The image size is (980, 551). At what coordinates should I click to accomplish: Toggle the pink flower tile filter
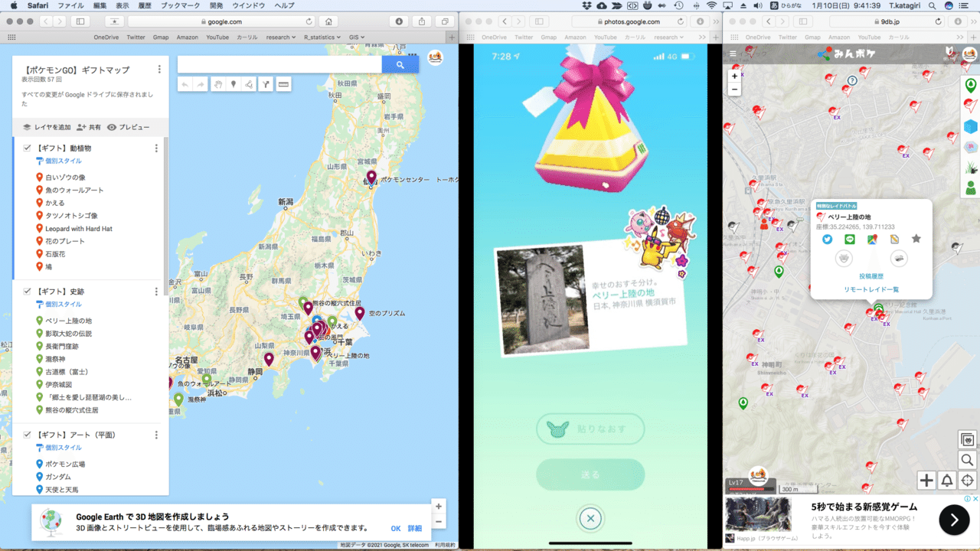pos(971,147)
